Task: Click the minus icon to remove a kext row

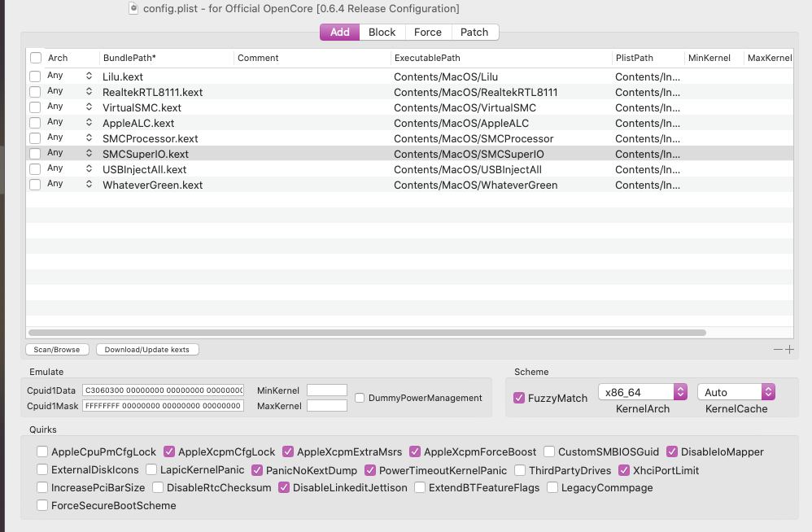Action: [x=778, y=349]
